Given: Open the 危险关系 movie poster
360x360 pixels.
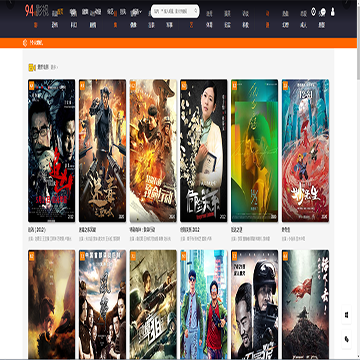Looking at the screenshot, I should coord(204,151).
